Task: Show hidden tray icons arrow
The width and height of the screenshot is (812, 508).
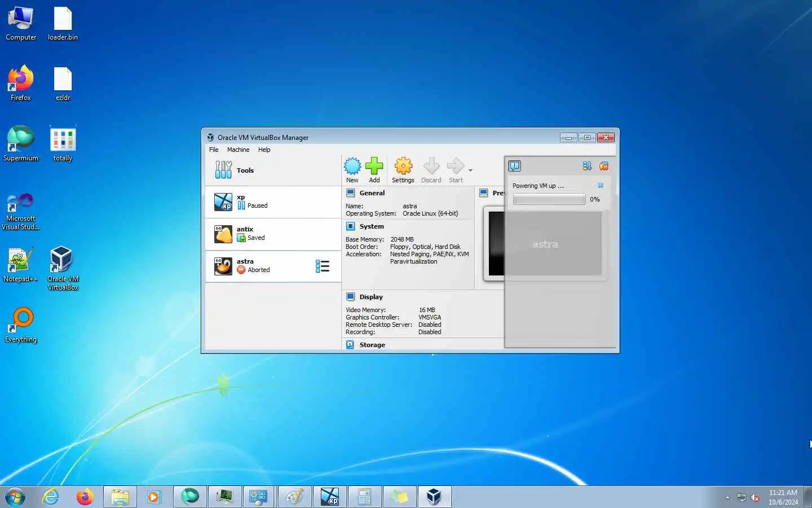Action: click(727, 497)
